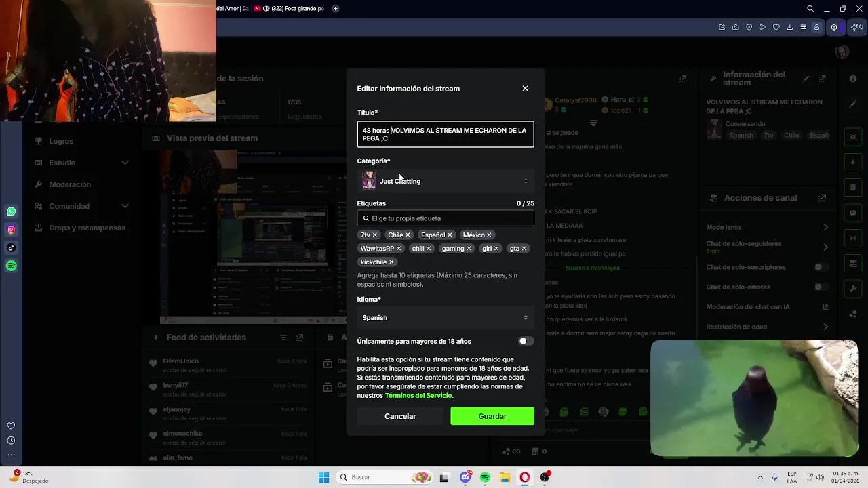Toggle Únicamente para mayores de 18 años
868x488 pixels.
coord(526,341)
